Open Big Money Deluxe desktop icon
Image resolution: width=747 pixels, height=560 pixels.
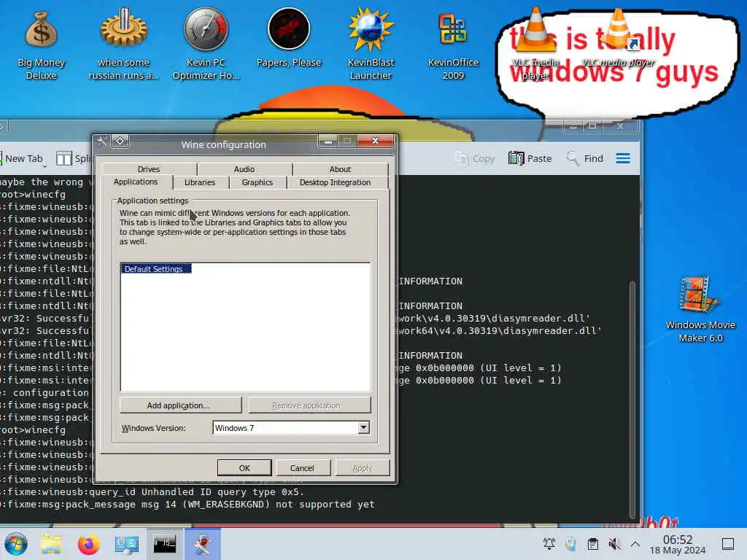[41, 44]
